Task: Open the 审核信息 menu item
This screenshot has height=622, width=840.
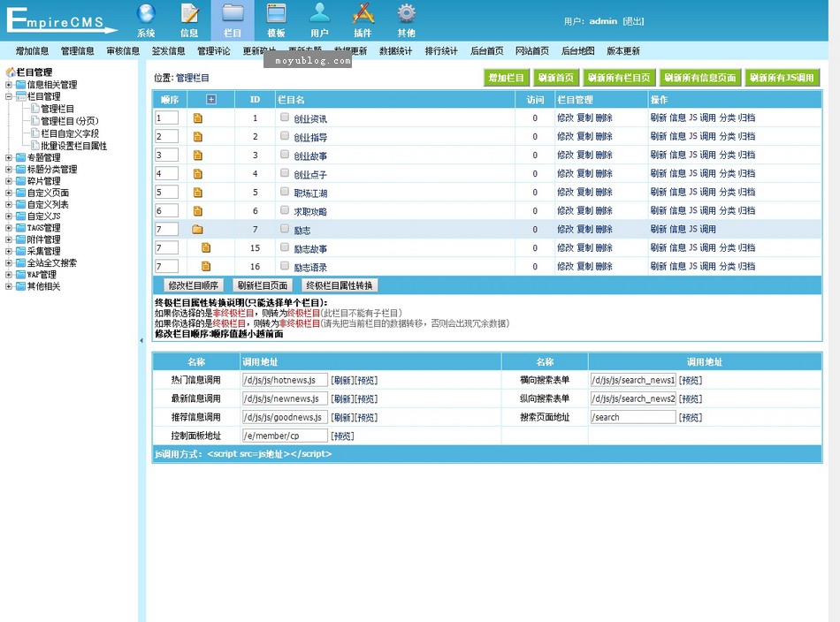Action: 123,51
